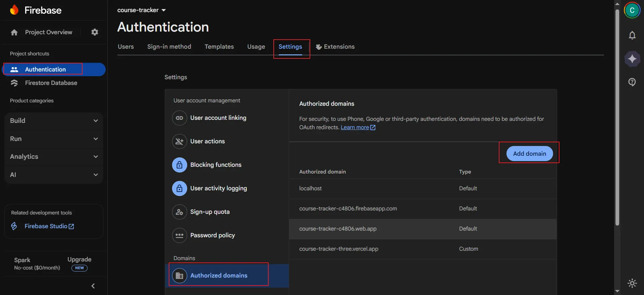Expand the Analytics category
Image resolution: width=644 pixels, height=295 pixels.
point(54,157)
